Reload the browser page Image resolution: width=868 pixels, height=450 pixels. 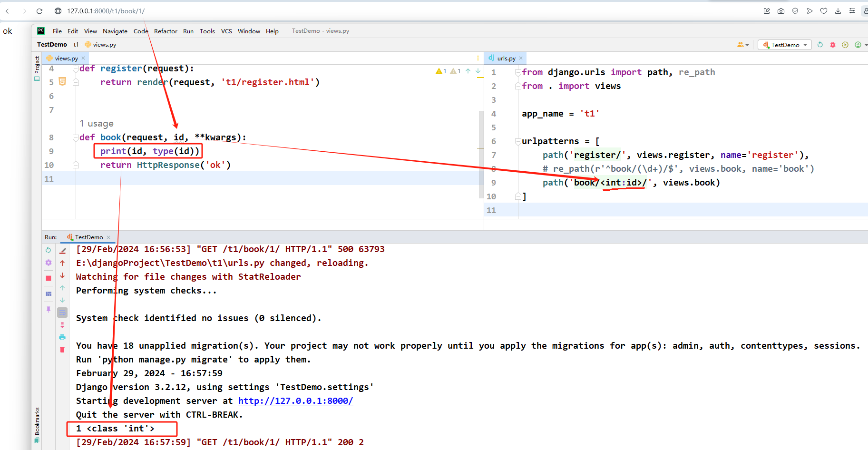39,11
